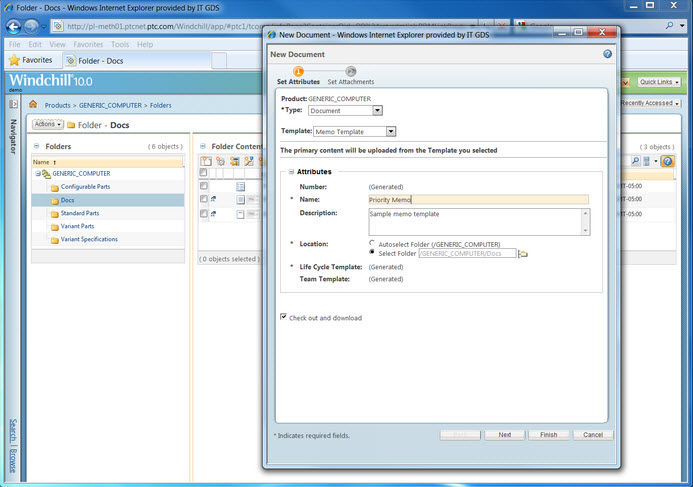Open the Quick Links dropdown
Screen dimensions: 693x487
(659, 82)
